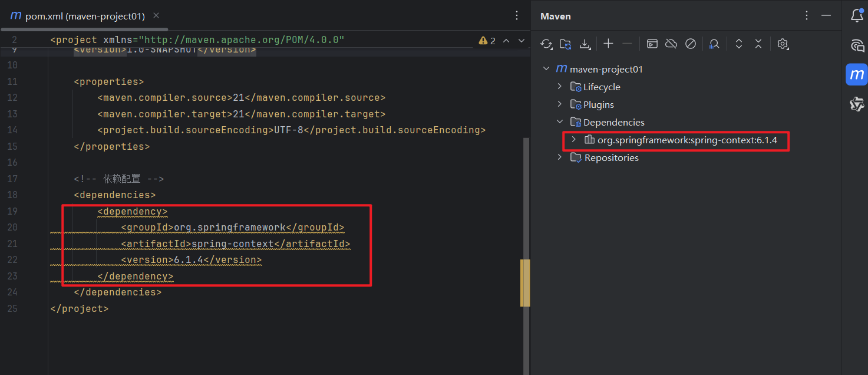Expand the Plugins node
This screenshot has width=868, height=375.
560,104
